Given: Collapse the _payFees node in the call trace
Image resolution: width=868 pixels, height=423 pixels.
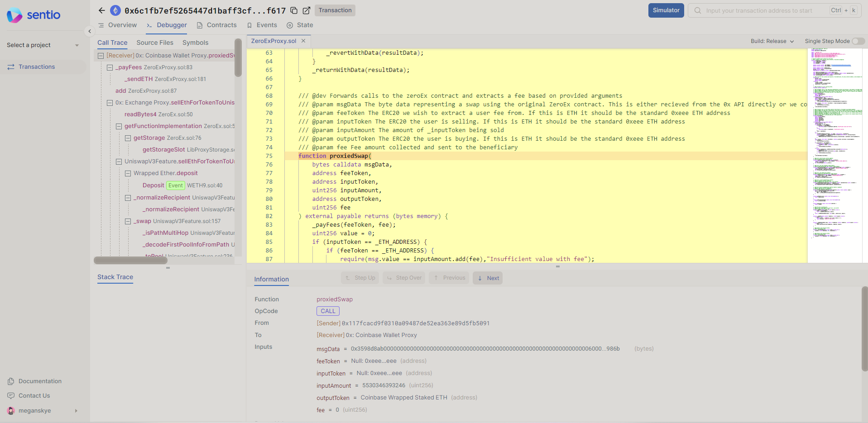Looking at the screenshot, I should click(x=110, y=67).
